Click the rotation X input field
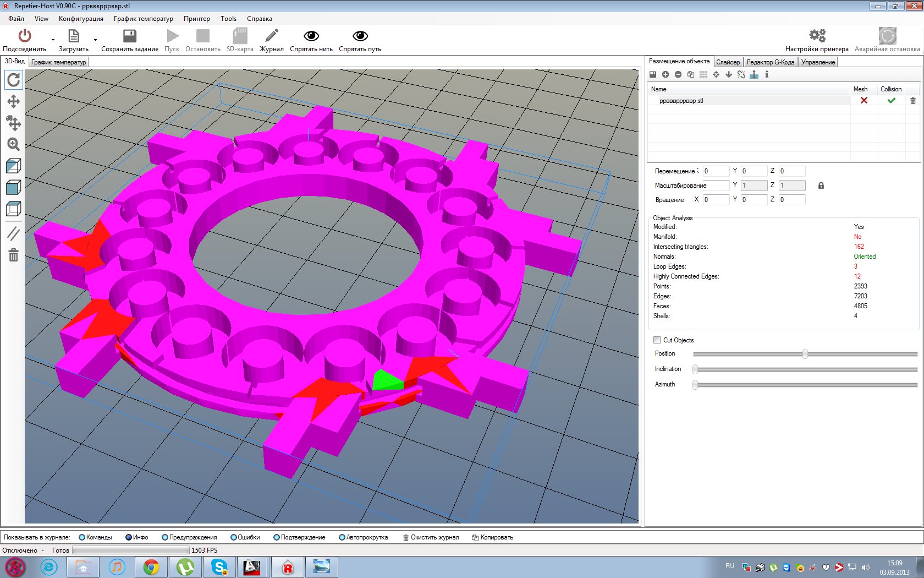924x578 pixels. click(x=716, y=200)
